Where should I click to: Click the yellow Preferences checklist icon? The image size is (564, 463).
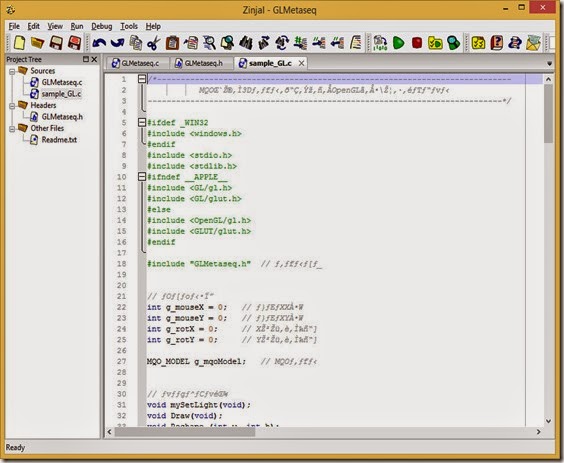click(x=478, y=43)
